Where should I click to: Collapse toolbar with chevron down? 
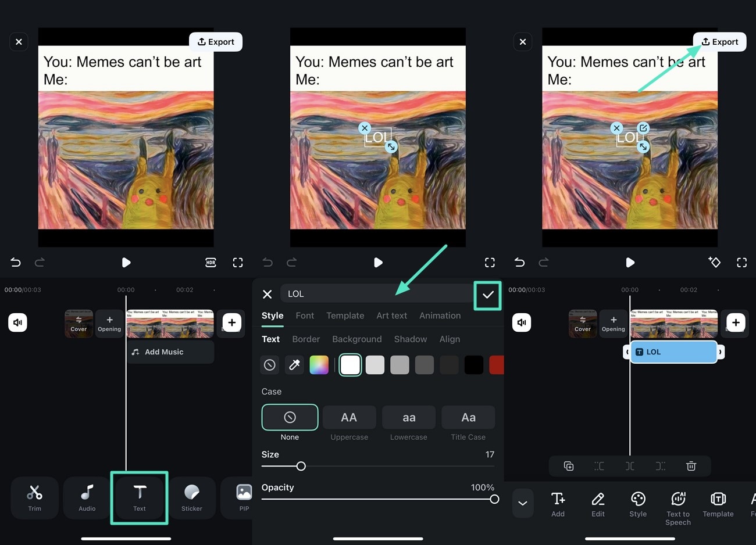coord(523,503)
